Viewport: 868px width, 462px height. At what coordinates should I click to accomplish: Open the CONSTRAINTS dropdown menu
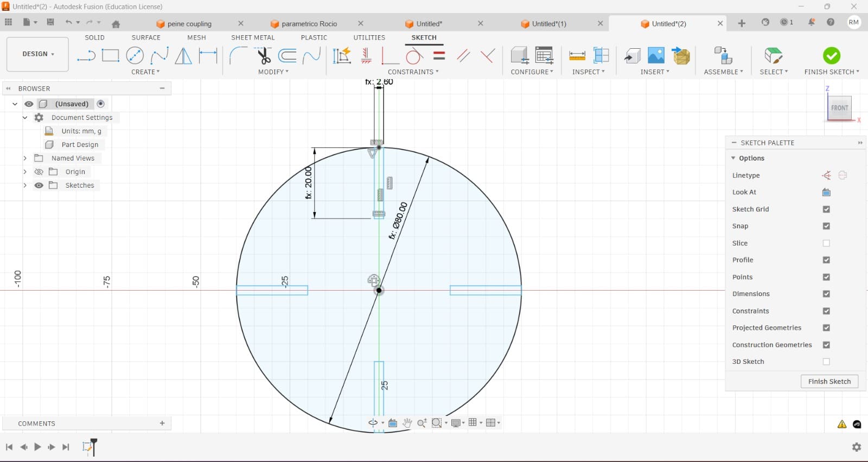(413, 72)
